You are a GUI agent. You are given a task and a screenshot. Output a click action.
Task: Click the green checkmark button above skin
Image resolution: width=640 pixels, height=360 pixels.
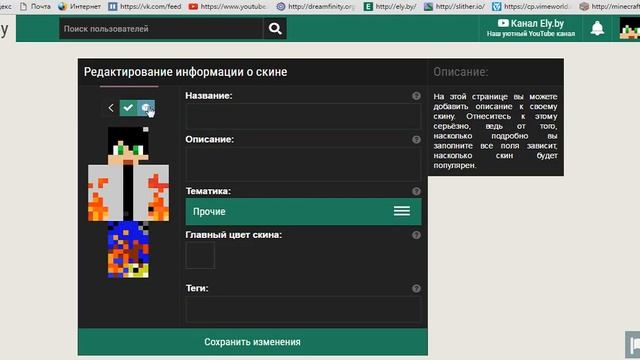(128, 108)
